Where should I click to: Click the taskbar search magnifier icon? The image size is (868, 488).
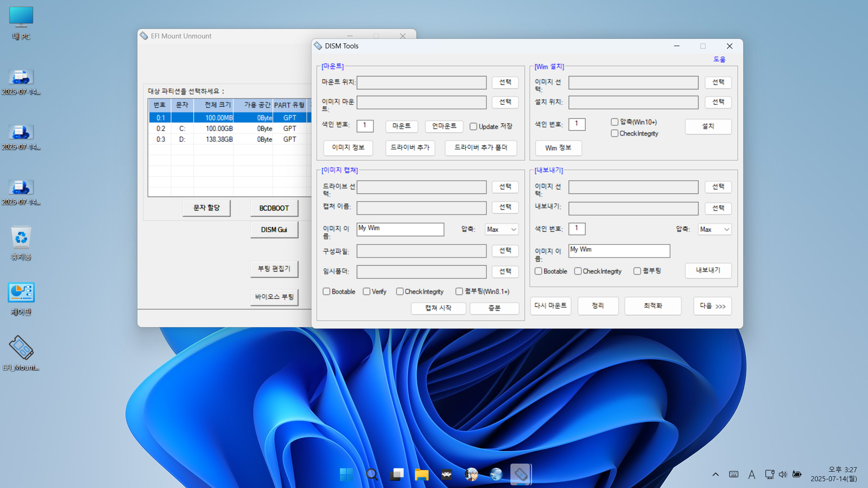pyautogui.click(x=372, y=474)
